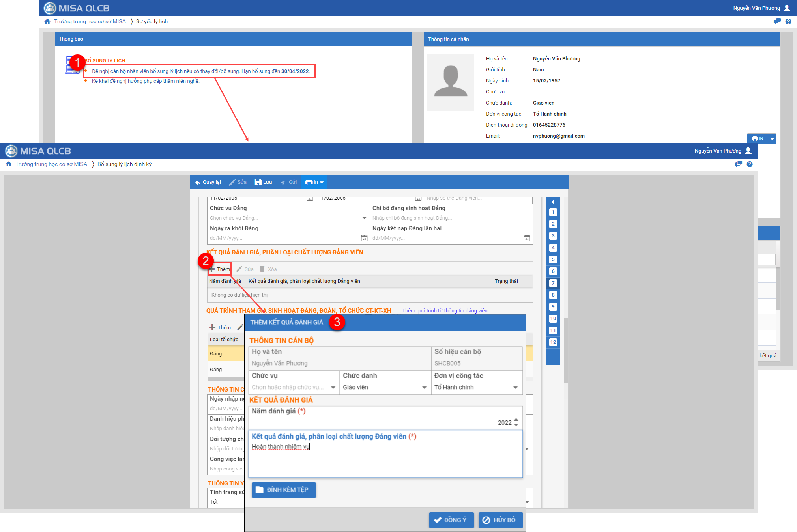Expand Đơn vị công tác dropdown in dialog
Image resolution: width=797 pixels, height=532 pixels.
tap(515, 387)
